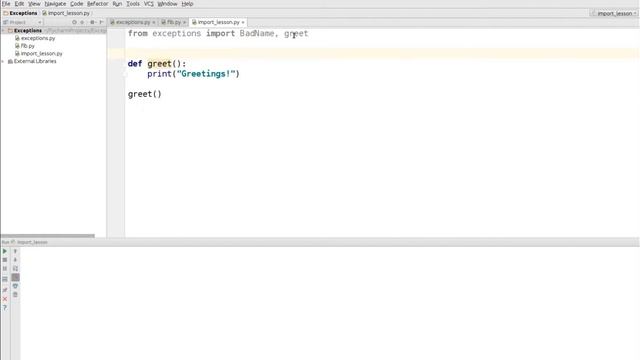
Task: Click the 'greet()' call line
Action: click(x=144, y=94)
